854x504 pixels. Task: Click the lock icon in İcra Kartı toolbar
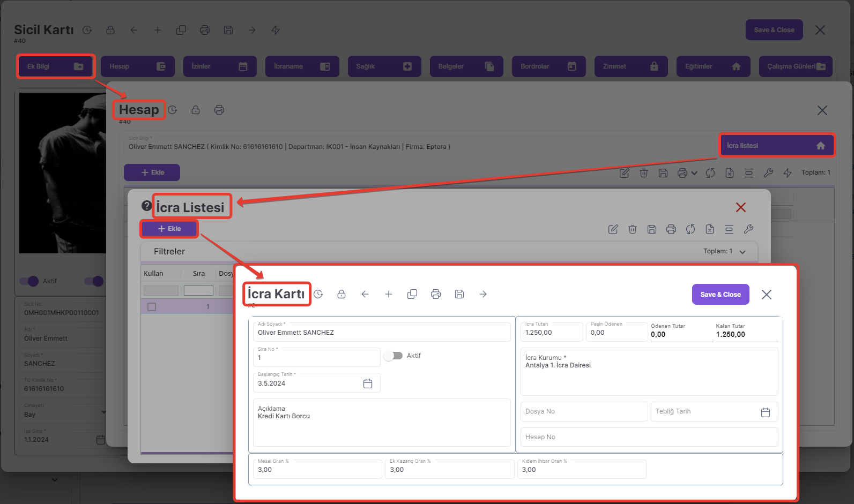(341, 294)
